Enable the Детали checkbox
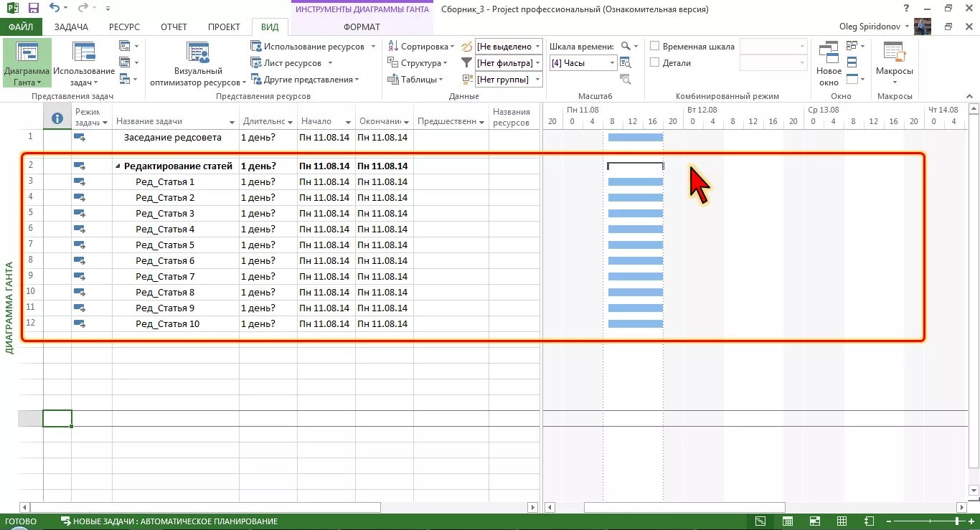This screenshot has height=530, width=980. 654,63
